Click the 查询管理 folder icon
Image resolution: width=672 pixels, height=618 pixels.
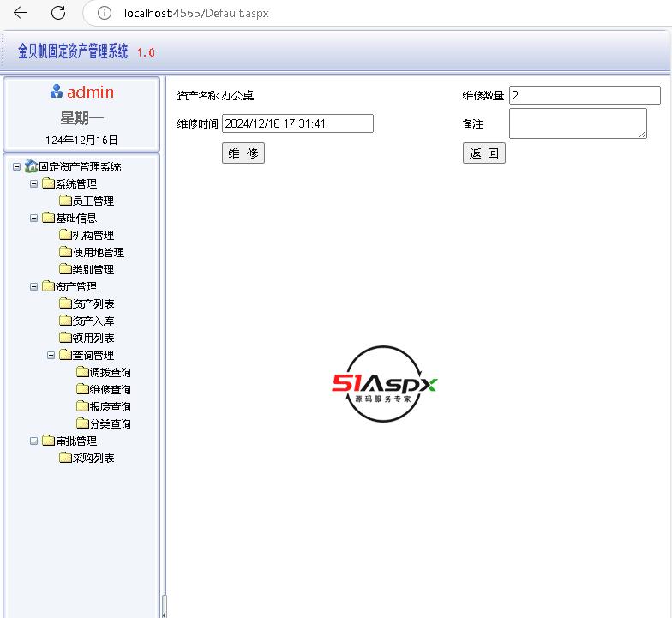(65, 355)
